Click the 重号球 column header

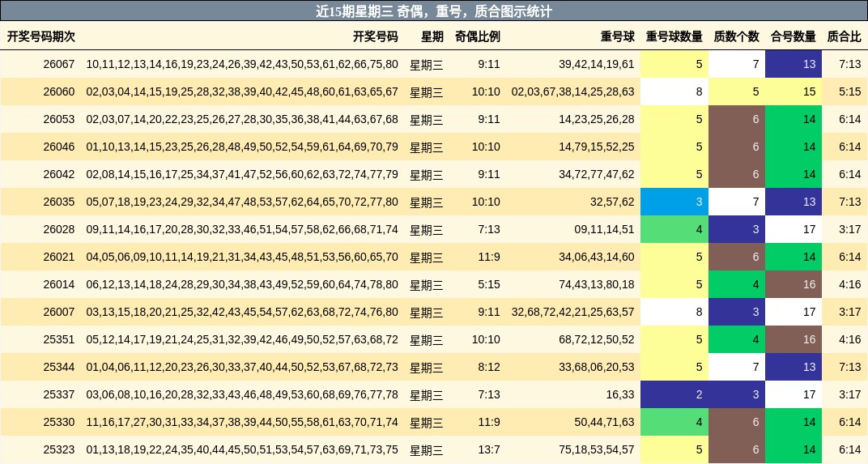618,36
